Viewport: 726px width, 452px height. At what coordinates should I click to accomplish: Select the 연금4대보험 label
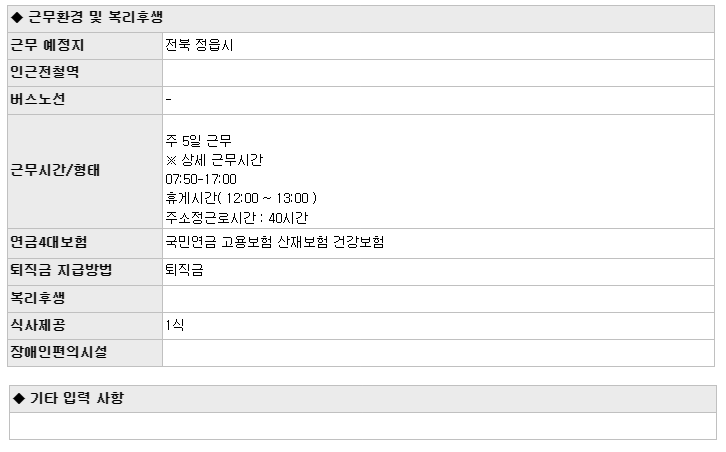(x=49, y=243)
